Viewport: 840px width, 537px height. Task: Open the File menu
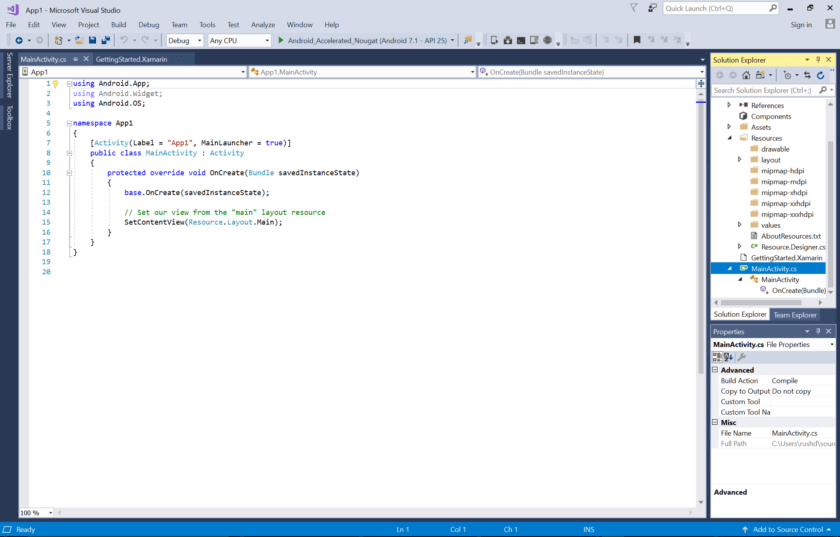[x=11, y=25]
